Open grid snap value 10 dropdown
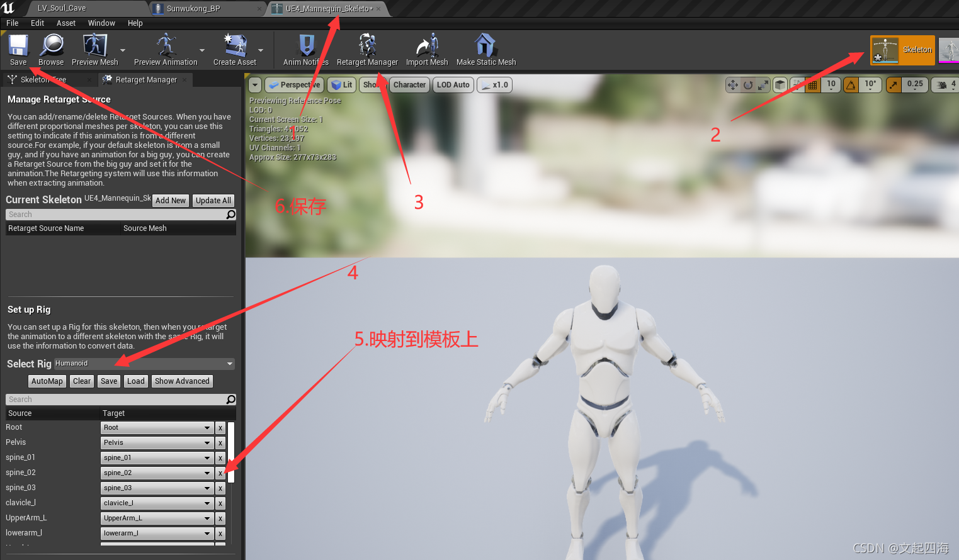 [831, 85]
